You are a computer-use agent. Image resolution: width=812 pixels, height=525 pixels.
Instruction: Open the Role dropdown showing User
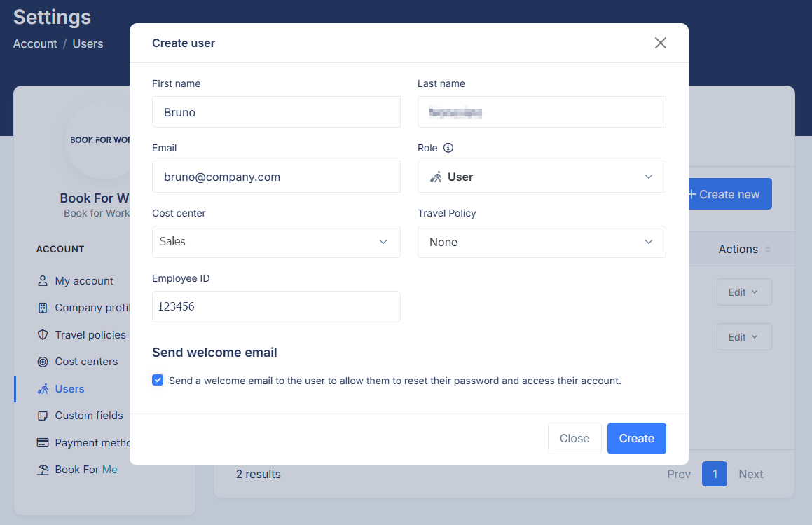[542, 177]
